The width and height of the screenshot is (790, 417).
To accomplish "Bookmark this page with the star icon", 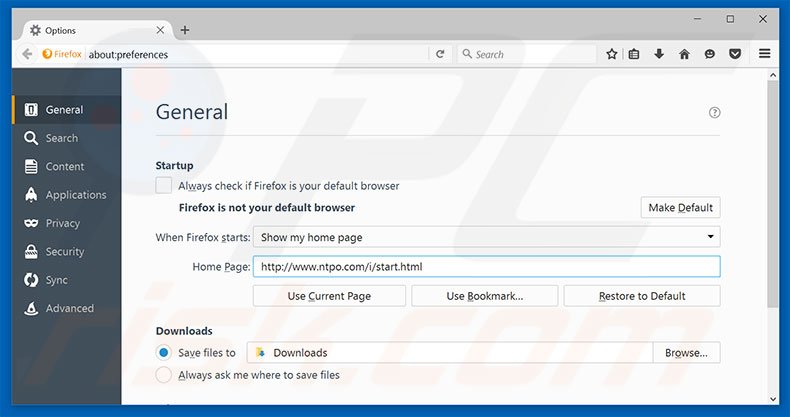I will click(x=612, y=54).
